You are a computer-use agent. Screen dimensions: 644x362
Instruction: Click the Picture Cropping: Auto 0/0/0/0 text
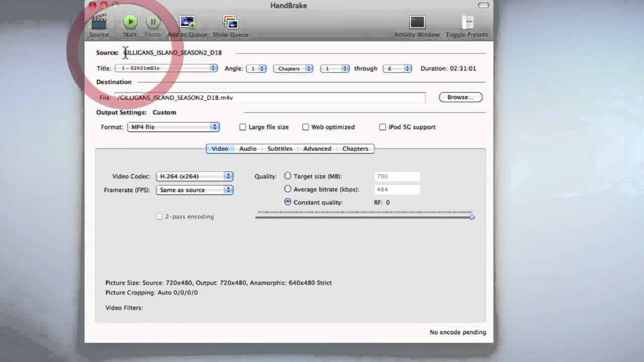pos(151,293)
